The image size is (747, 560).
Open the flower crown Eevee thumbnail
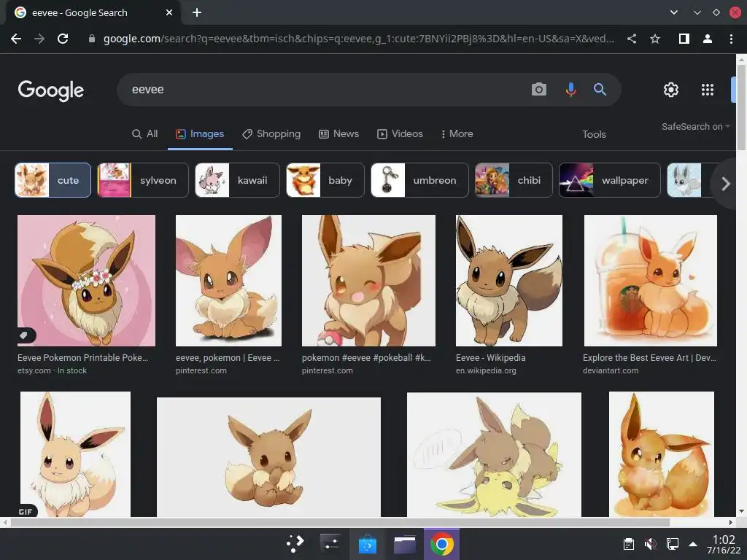pos(86,281)
